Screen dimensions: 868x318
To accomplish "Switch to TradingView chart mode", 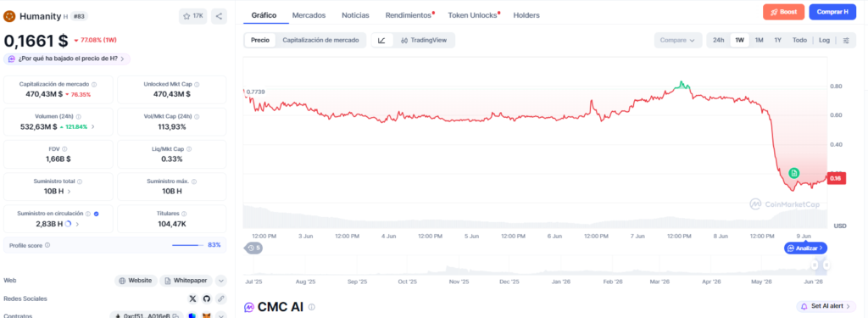I will [424, 40].
